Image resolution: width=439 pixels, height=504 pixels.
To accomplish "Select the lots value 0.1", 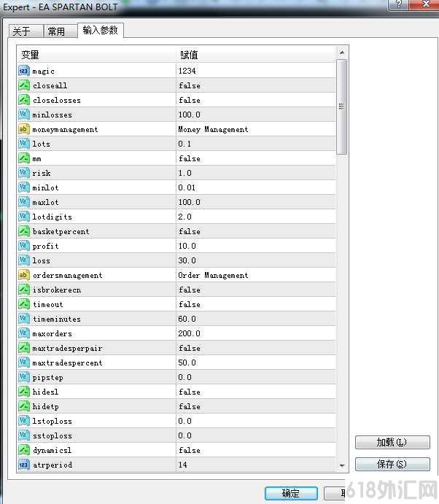I will tap(184, 144).
